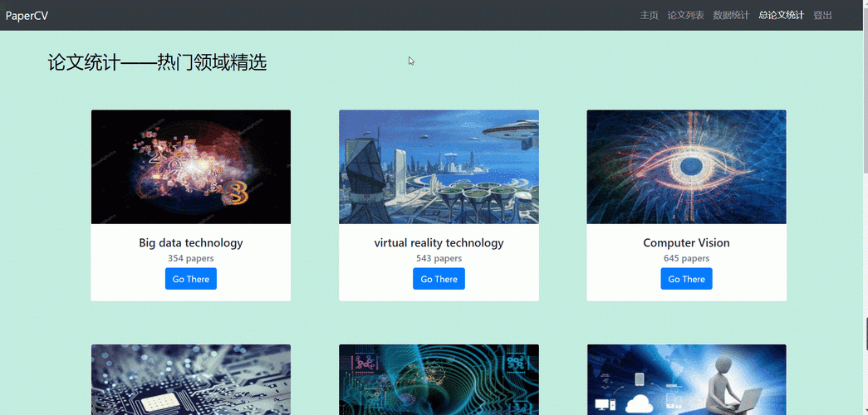Open the PaperCV brand link

[27, 16]
